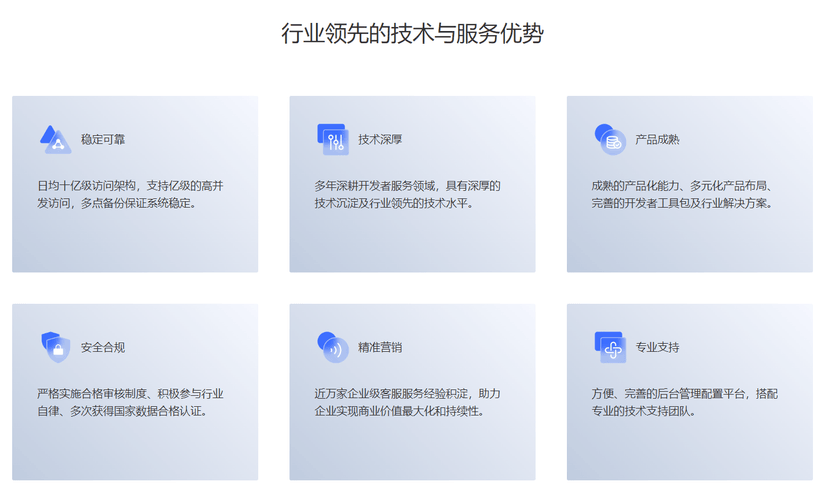Click description starting 日均十亿级访问架构
Image resolution: width=828 pixels, height=494 pixels.
(x=130, y=194)
